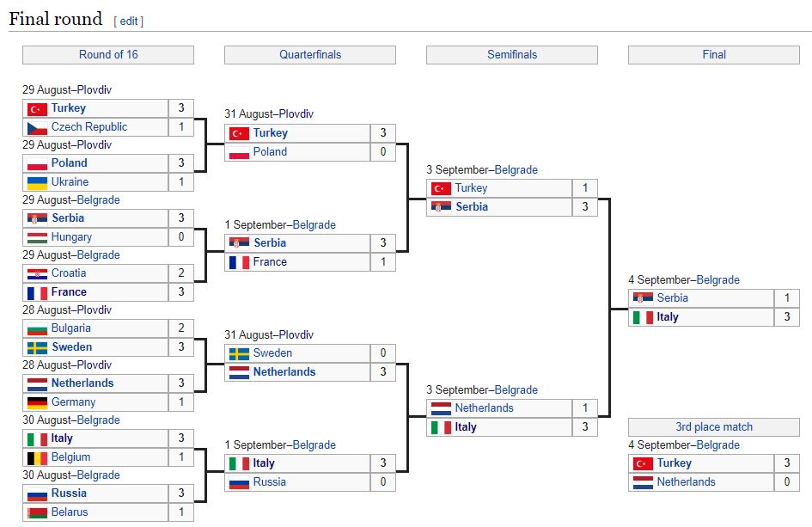Click the Ukraine flag icon

tap(37, 182)
